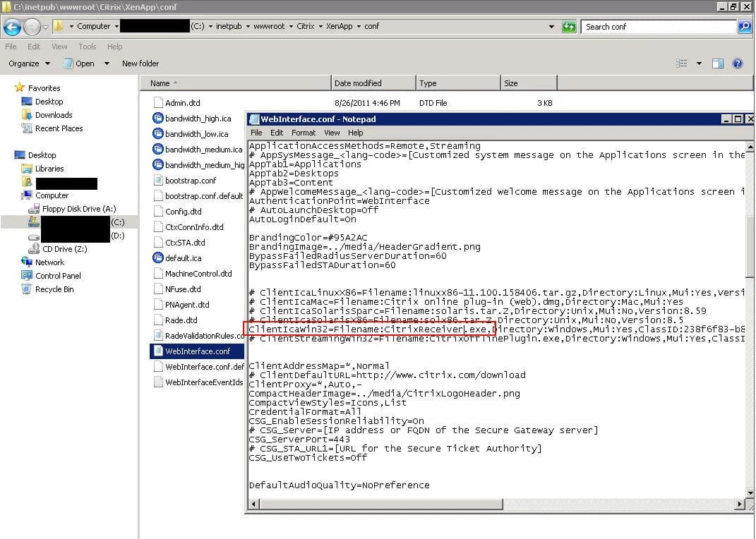This screenshot has height=539, width=756.
Task: Click the Open toolbar button
Action: 80,63
